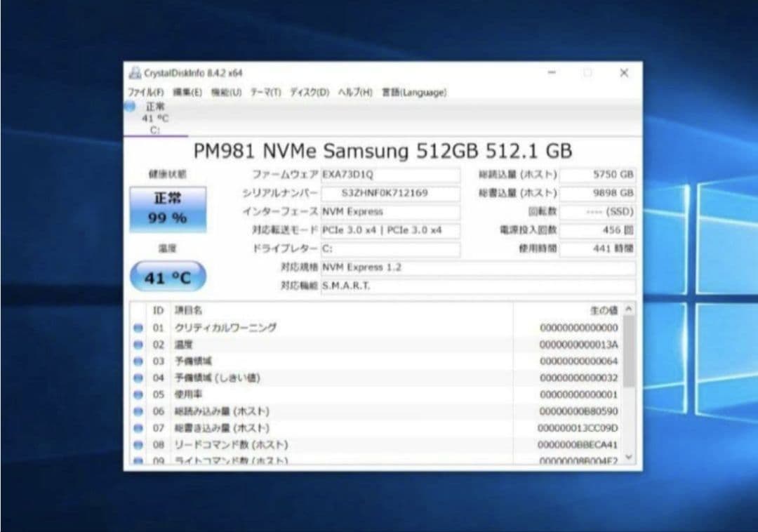Click the firmware field EXA73D1Q
758x532 pixels.
tap(390, 175)
